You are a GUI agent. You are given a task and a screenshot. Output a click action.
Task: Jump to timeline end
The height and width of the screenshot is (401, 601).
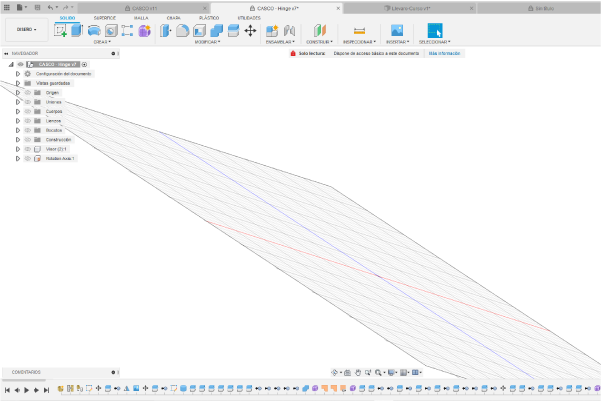pyautogui.click(x=46, y=390)
